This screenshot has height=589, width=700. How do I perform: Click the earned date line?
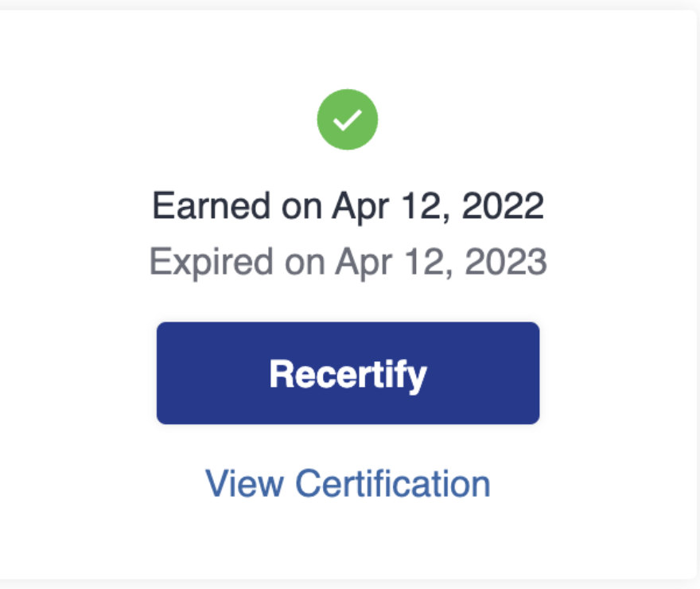(x=348, y=206)
